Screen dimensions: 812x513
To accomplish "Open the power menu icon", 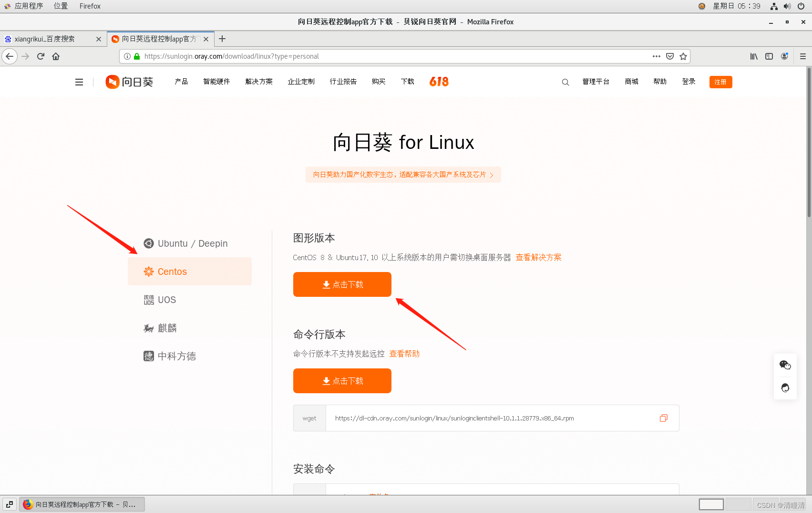I will [801, 6].
